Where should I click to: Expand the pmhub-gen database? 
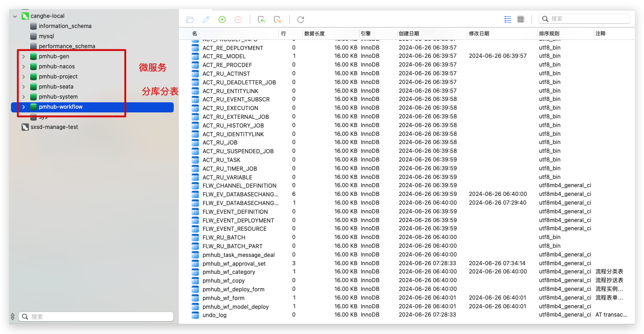coord(23,56)
